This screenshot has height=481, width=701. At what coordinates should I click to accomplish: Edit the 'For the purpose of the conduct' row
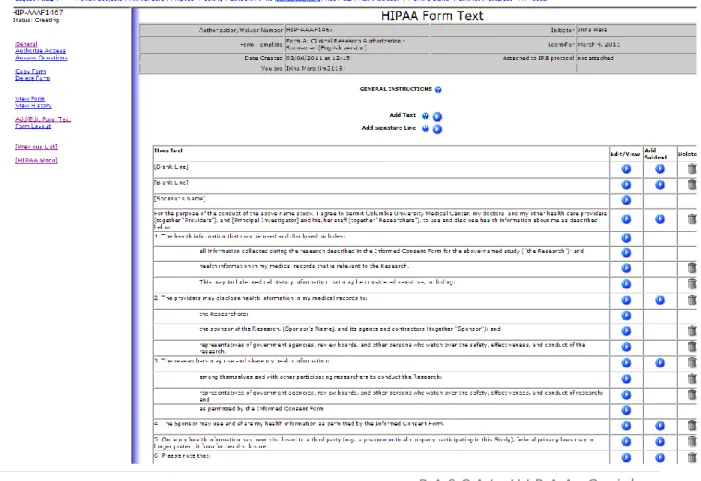coord(626,219)
